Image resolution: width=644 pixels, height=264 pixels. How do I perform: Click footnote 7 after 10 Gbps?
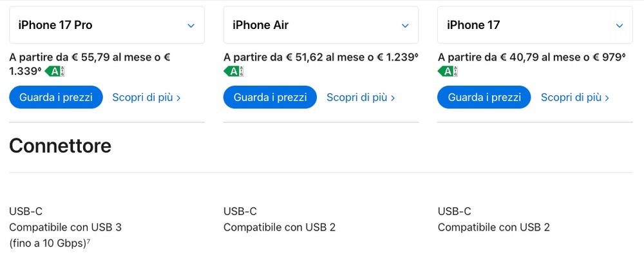tap(88, 241)
